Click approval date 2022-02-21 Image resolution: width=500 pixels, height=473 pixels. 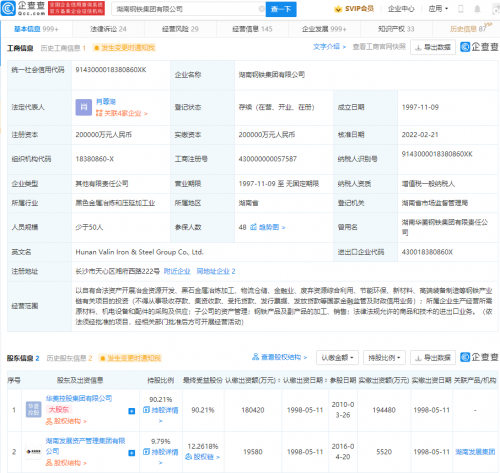[x=420, y=135]
